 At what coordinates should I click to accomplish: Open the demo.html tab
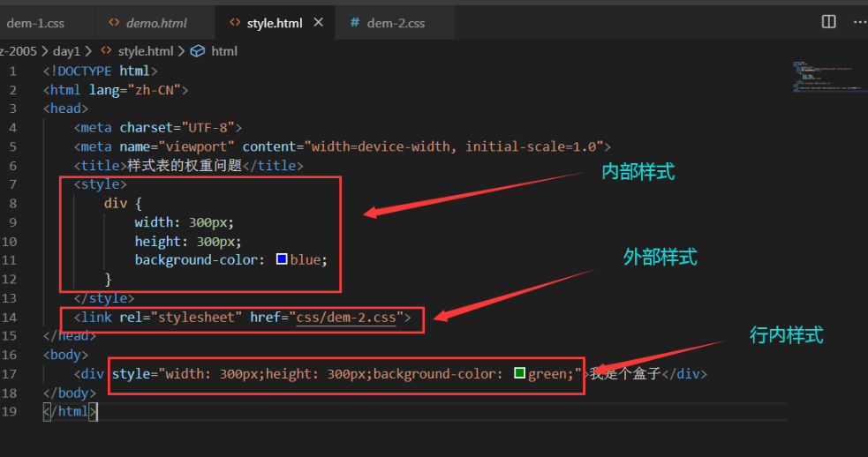(155, 23)
